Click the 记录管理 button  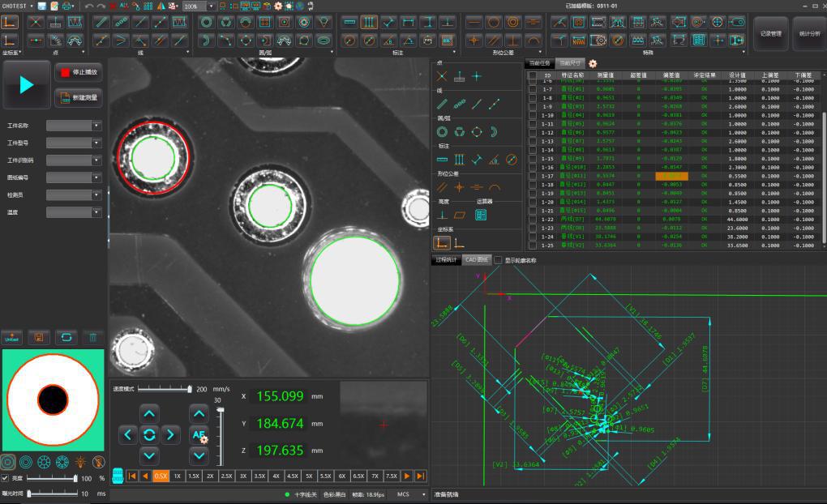(x=770, y=34)
